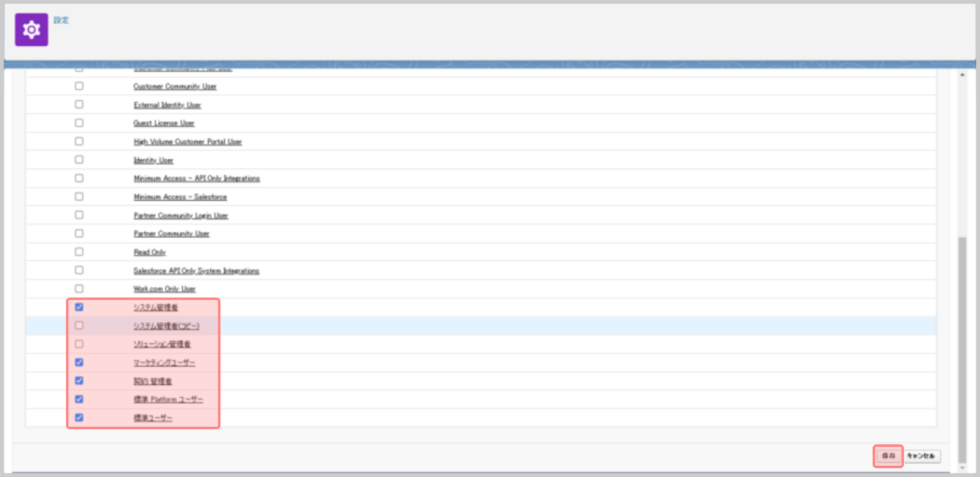Tick the Work.com Only User checkbox
980x477 pixels.
79,289
